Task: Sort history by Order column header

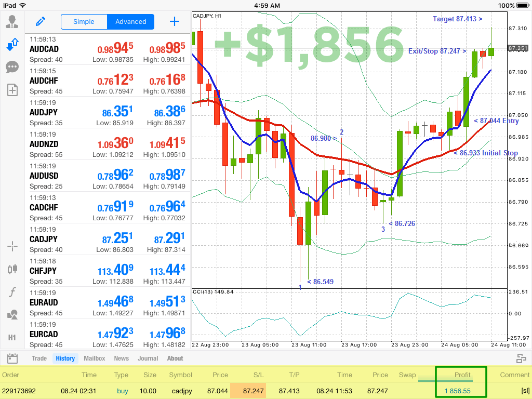Action: (x=10, y=375)
